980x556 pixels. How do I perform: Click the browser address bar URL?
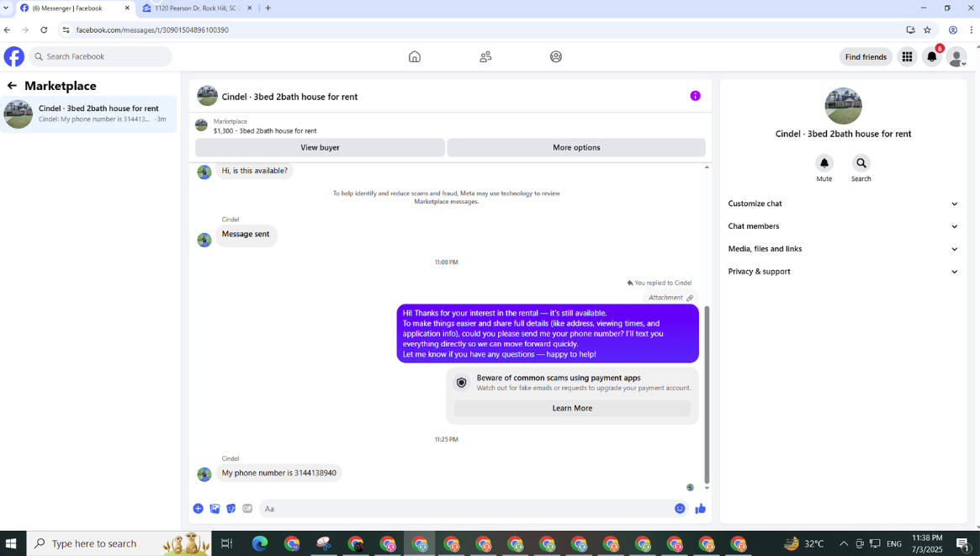coord(152,29)
